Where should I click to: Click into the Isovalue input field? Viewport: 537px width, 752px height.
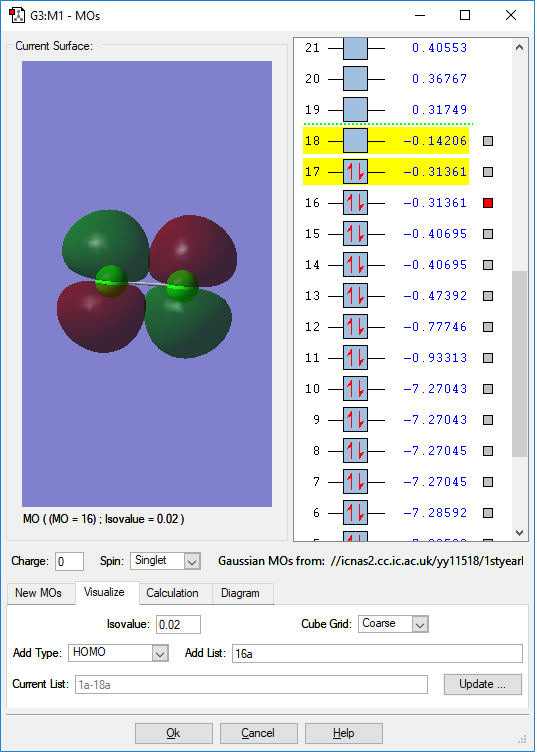(178, 624)
